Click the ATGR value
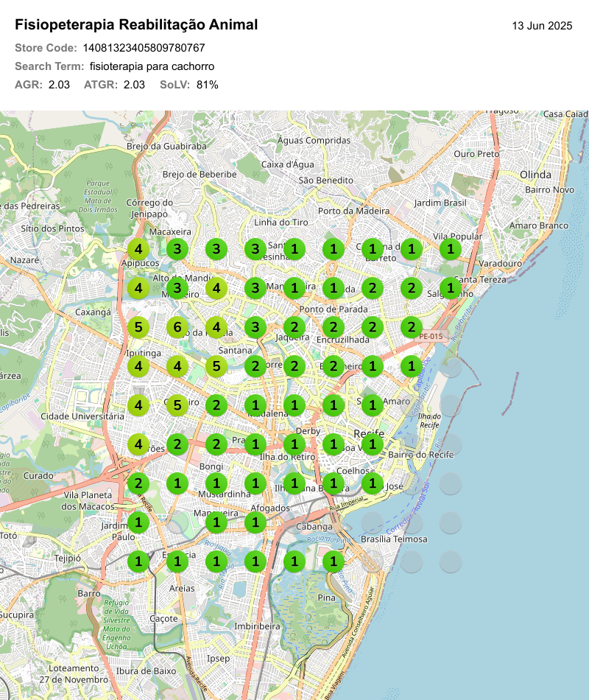589x700 pixels. coord(134,85)
